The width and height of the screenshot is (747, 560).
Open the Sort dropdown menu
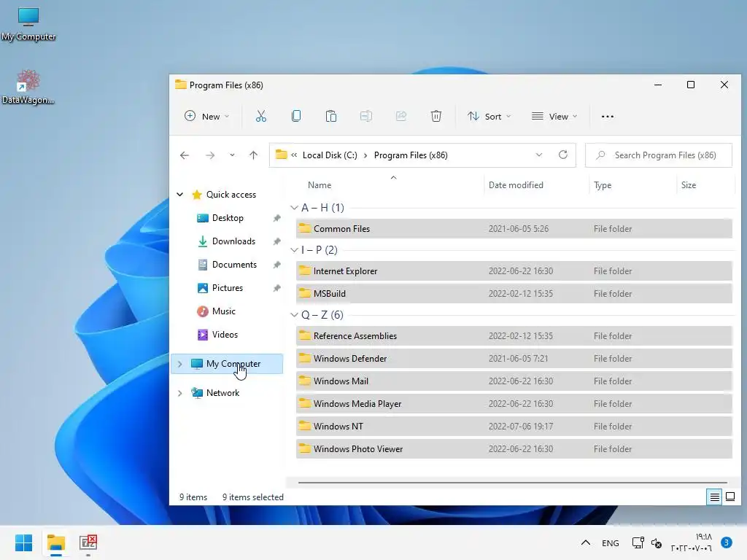489,116
